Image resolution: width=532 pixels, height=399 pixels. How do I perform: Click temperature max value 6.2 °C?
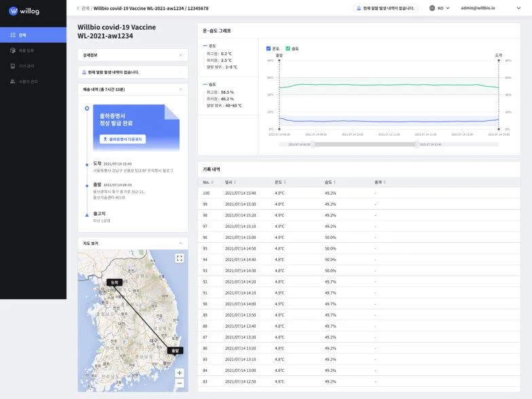pyautogui.click(x=227, y=54)
